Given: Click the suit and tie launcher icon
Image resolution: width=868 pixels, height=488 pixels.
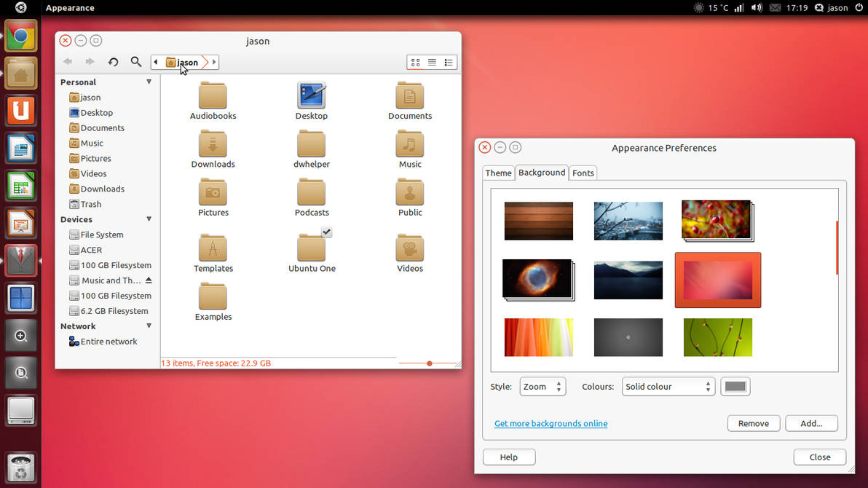Looking at the screenshot, I should (21, 261).
